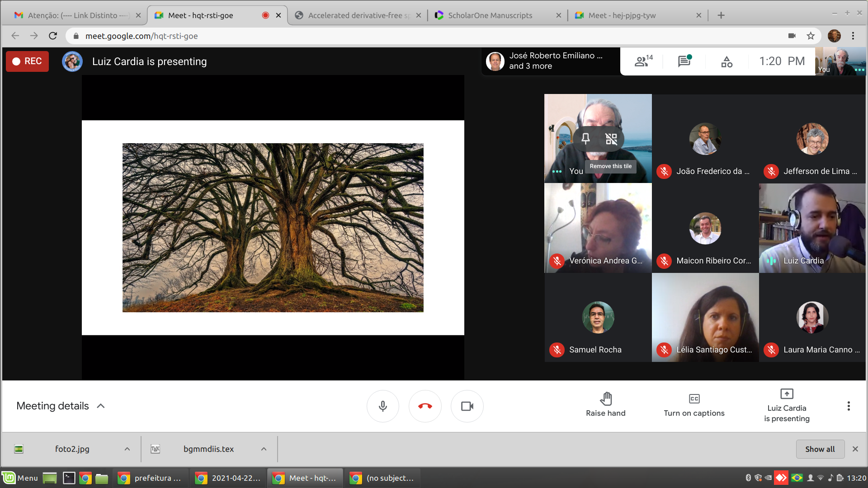Switch to prefeitura taskbar window
Viewport: 868px width, 488px height.
click(150, 478)
